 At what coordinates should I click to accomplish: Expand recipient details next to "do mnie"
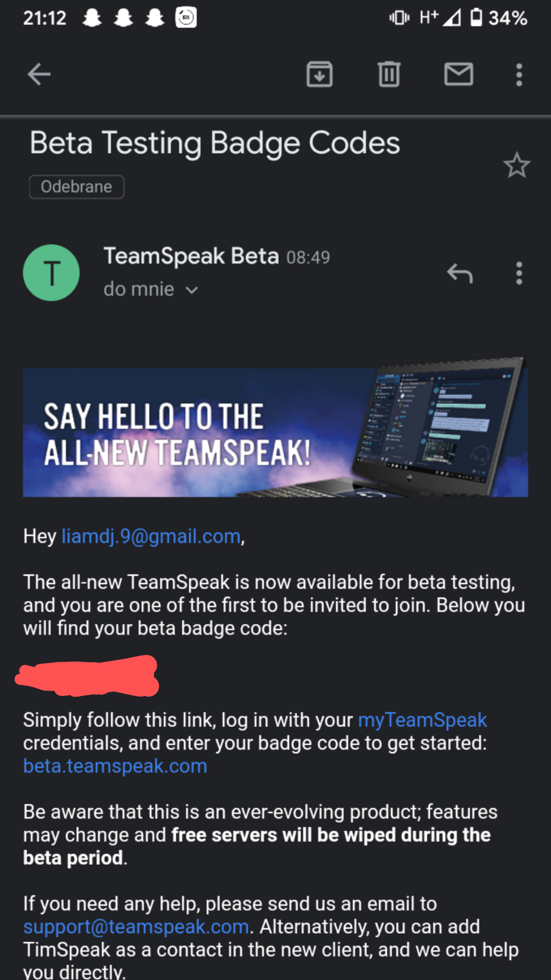[x=191, y=290]
